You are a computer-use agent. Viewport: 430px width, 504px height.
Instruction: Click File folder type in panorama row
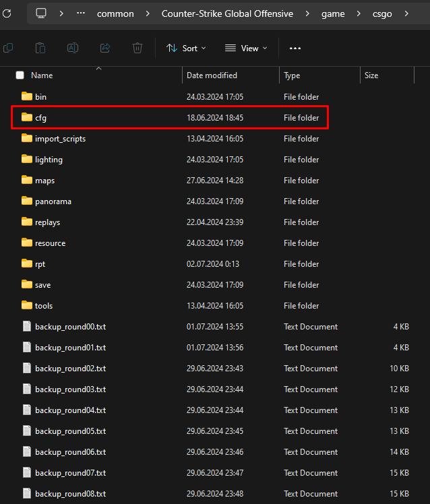(301, 201)
